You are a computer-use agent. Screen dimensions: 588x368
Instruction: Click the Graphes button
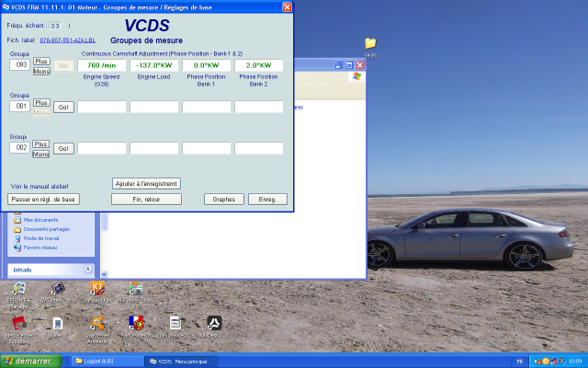pyautogui.click(x=223, y=199)
